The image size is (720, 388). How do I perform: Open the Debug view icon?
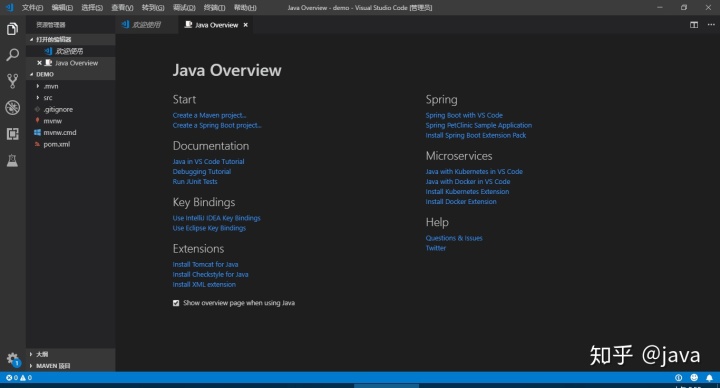point(12,107)
